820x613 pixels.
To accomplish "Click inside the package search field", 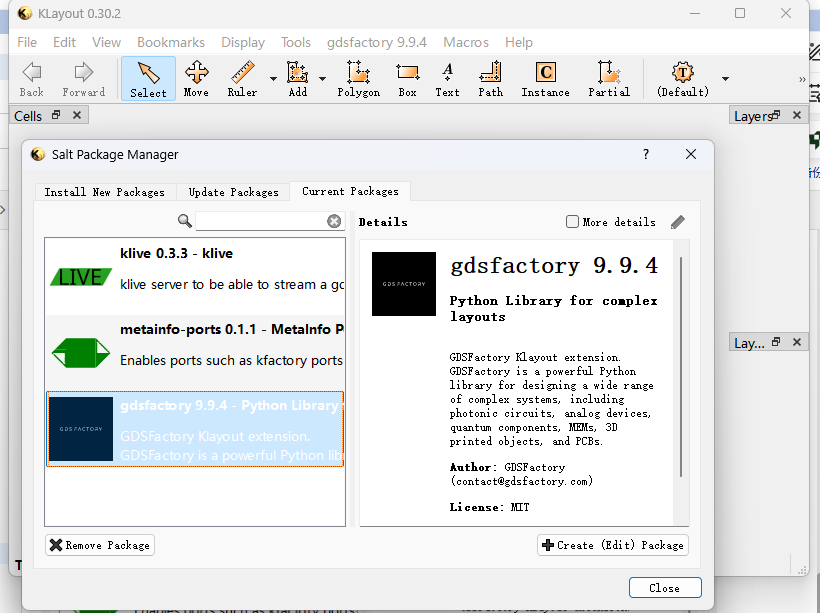I will pos(265,221).
